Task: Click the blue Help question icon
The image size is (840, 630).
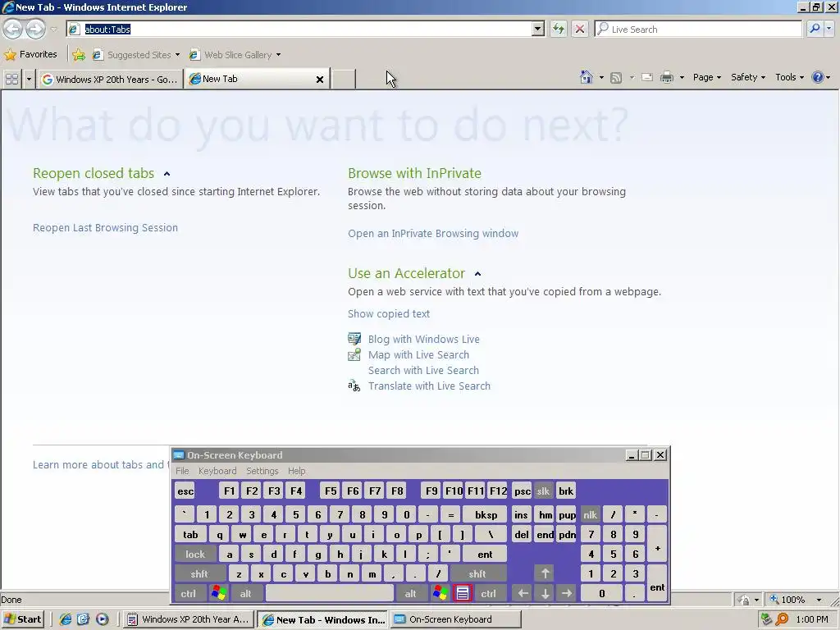Action: 818,77
